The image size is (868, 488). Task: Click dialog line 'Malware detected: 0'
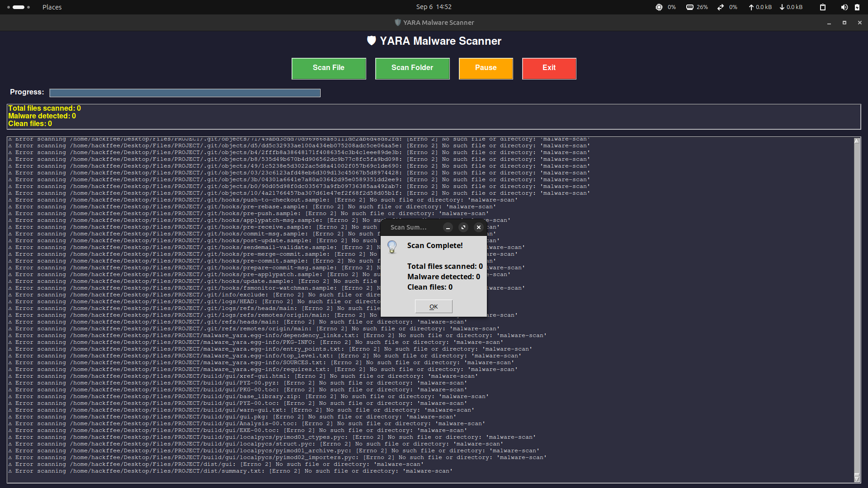coord(443,277)
